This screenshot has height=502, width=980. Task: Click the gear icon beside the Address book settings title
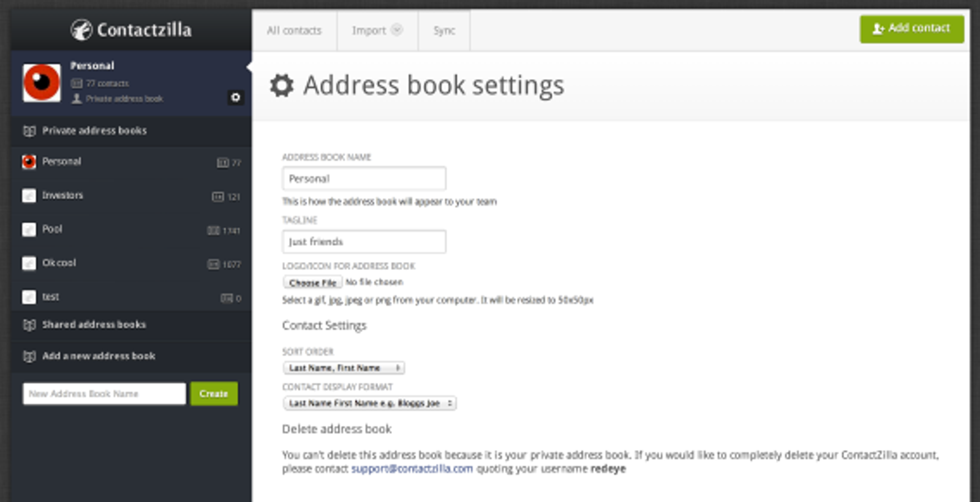click(x=282, y=86)
